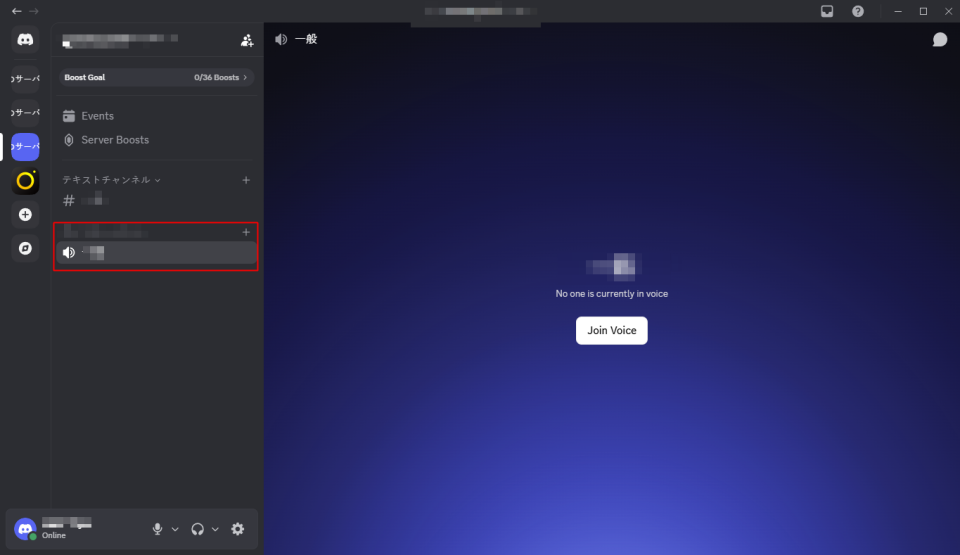Click the Add a Server plus icon
This screenshot has width=960, height=555.
pos(25,214)
